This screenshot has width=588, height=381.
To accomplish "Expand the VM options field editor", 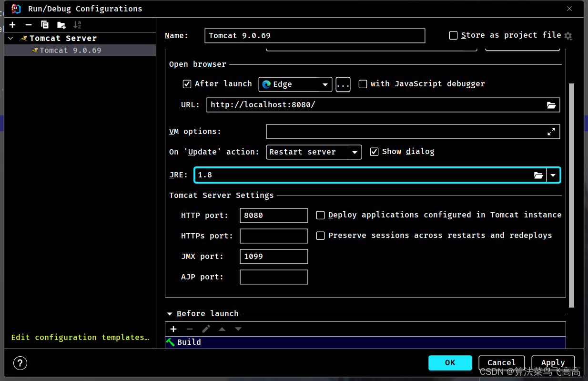I will [551, 132].
